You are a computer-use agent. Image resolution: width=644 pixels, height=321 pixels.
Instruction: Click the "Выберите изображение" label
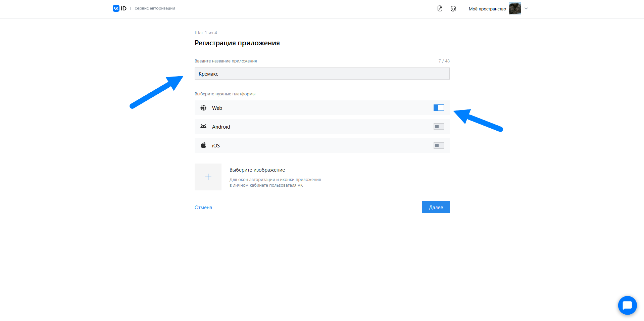click(257, 170)
